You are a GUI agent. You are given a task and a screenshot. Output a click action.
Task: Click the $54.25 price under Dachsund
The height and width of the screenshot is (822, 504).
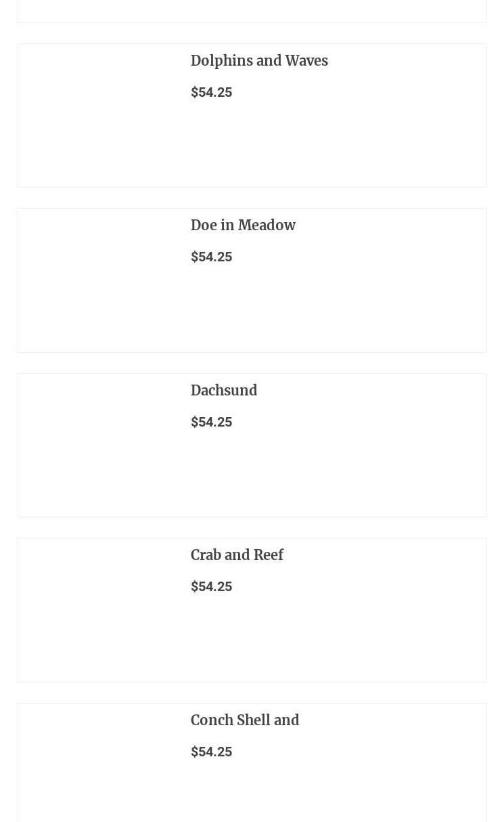pos(211,422)
